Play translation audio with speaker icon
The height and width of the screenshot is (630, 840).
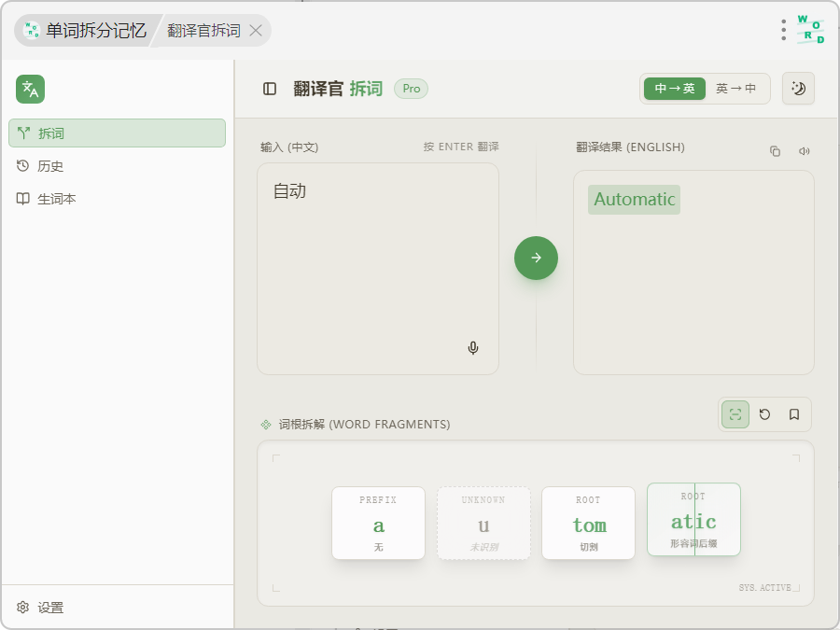coord(804,151)
